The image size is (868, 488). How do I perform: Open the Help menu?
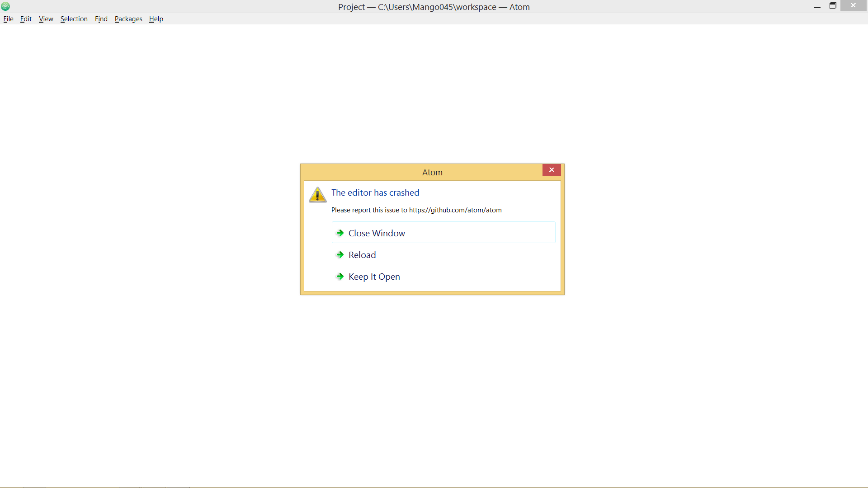[156, 19]
